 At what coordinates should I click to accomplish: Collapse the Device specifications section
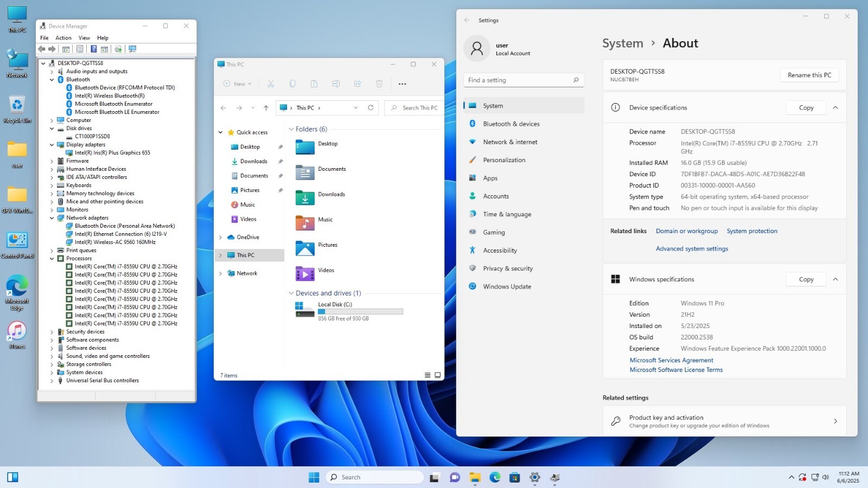coord(835,108)
